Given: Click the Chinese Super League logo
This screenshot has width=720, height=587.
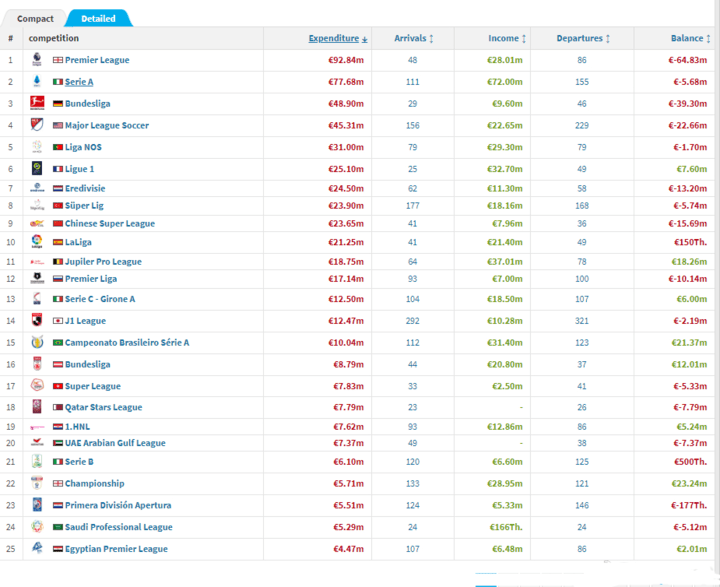Looking at the screenshot, I should coord(37,224).
